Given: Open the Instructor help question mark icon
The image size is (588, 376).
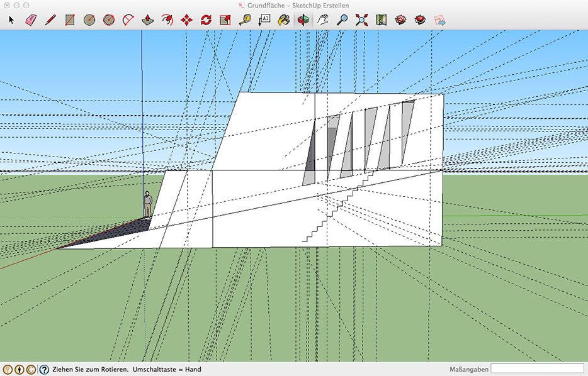Looking at the screenshot, I should (x=44, y=370).
